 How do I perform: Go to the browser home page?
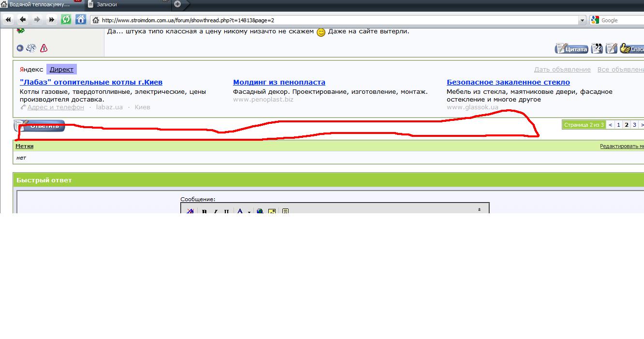pos(81,20)
